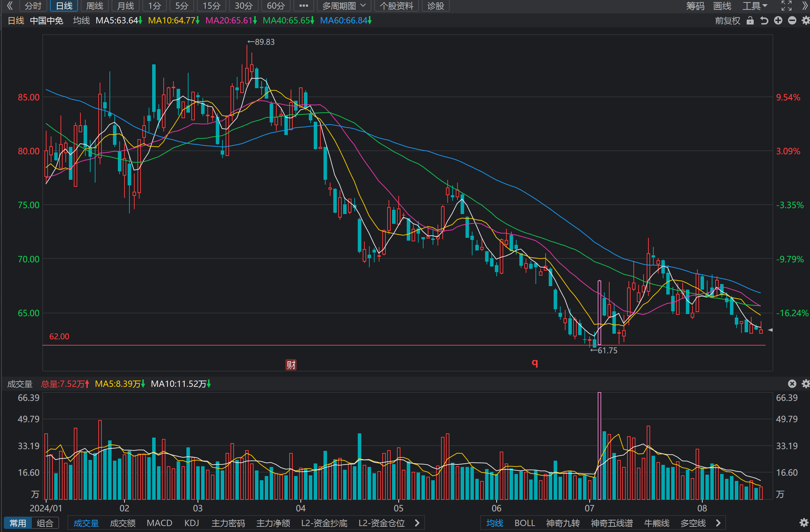
Task: Show 主力密码 indicator
Action: [x=228, y=523]
